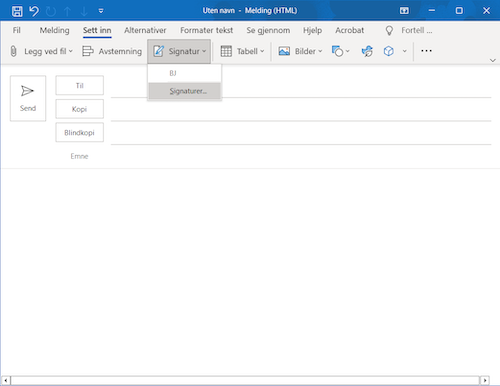
Task: Open Signaturer... settings entry
Action: click(x=184, y=91)
